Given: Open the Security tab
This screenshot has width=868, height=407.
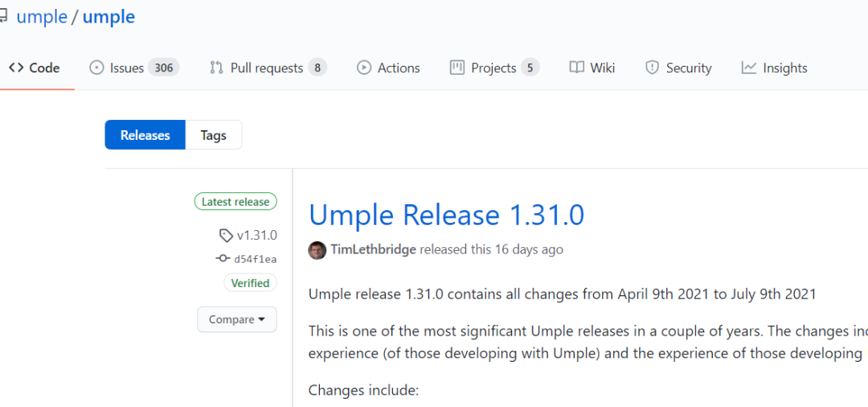Looking at the screenshot, I should click(x=678, y=68).
